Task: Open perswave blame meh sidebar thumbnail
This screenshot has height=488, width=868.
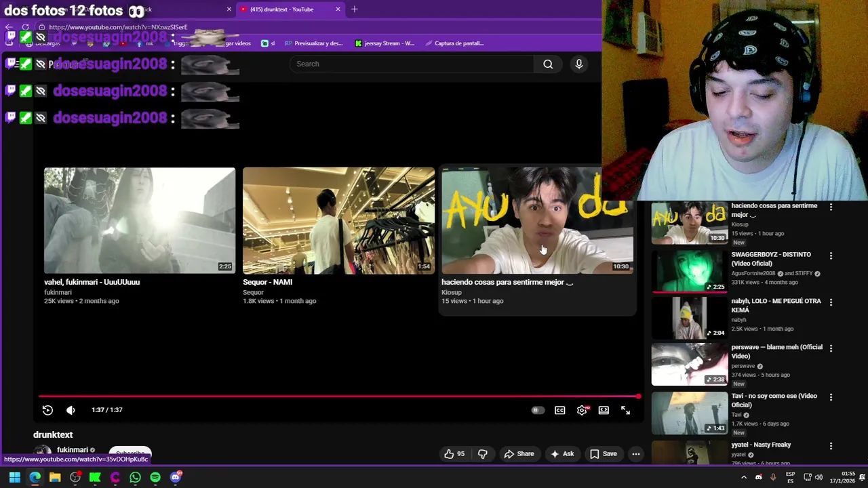Action: click(x=689, y=364)
